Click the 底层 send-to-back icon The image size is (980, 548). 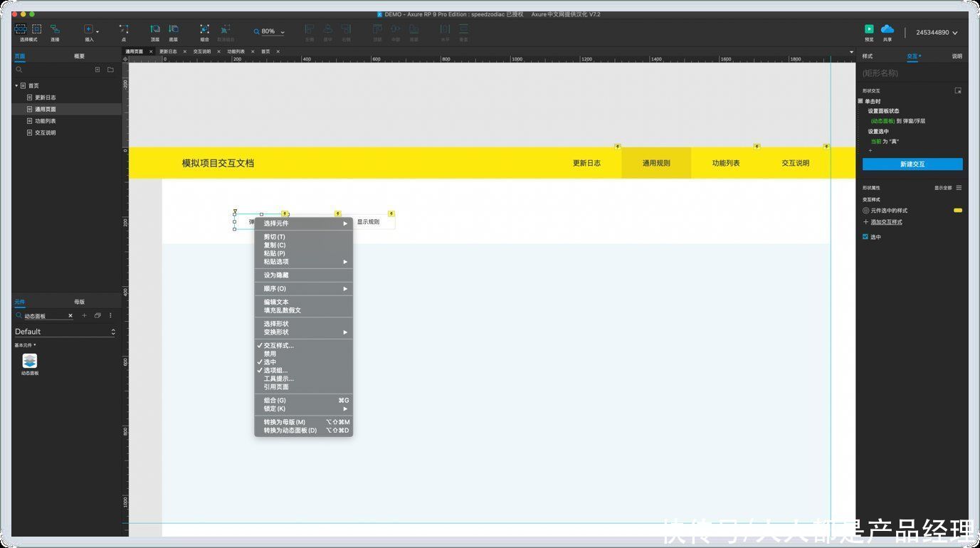click(174, 29)
